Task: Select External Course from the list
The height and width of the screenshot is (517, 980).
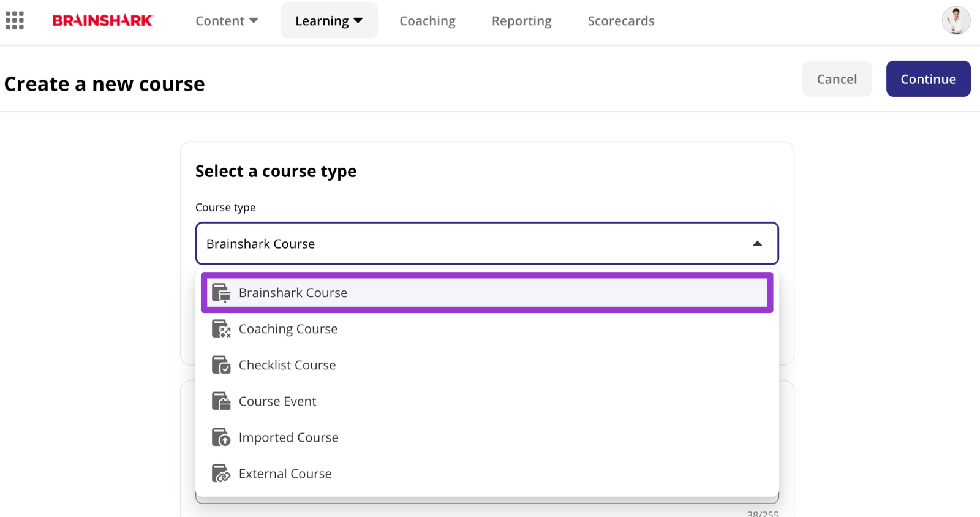Action: click(x=487, y=474)
